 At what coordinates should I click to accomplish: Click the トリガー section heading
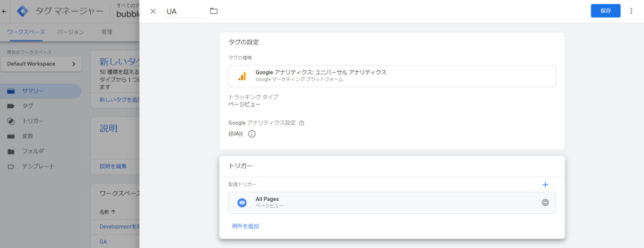[240, 166]
